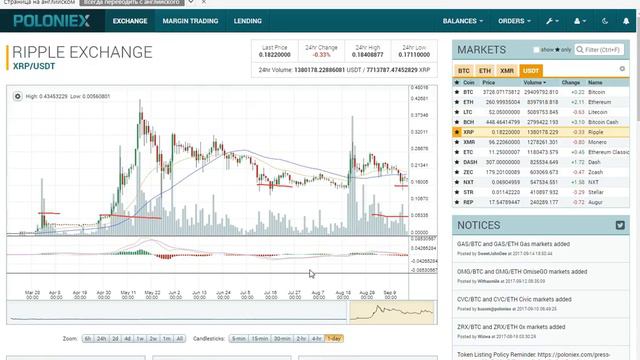Open CVC/BTC Civic markets notice

click(514, 300)
